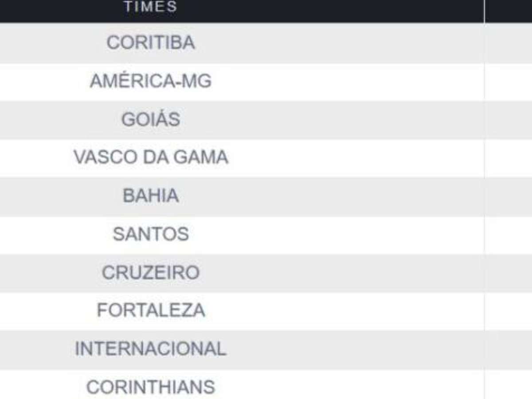Select Santos in the teams table
This screenshot has width=532, height=399.
click(x=151, y=234)
